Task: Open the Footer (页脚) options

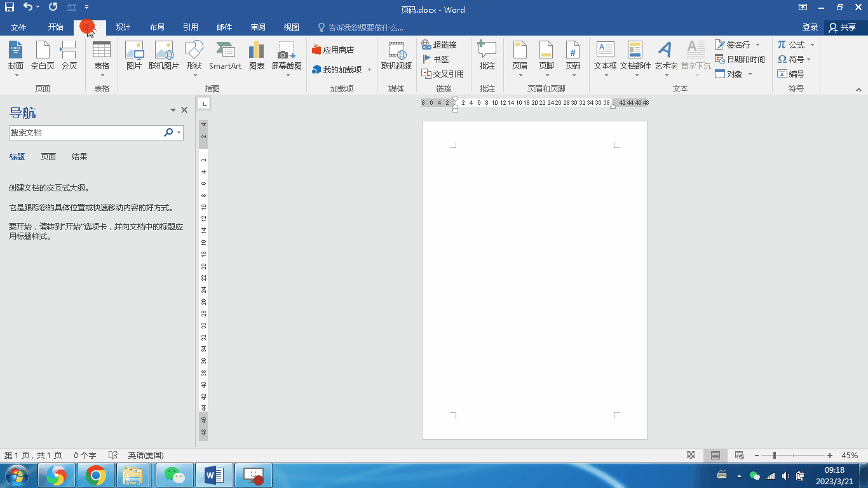Action: 546,58
